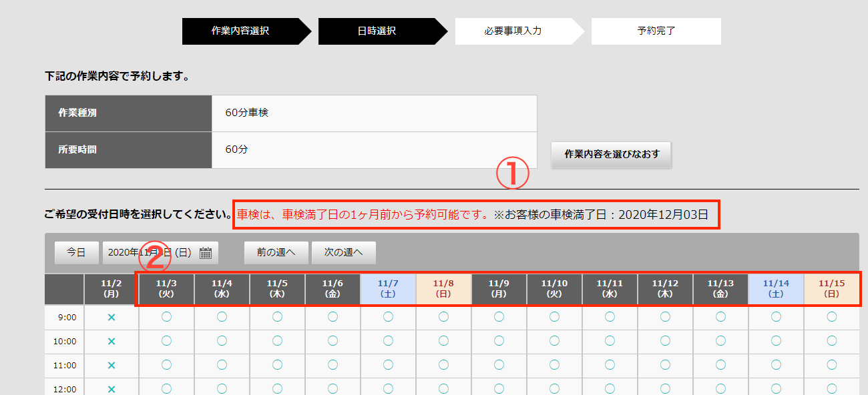868x395 pixels.
Task: Select 11:00 slot on 11/6 (金)
Action: coord(333,365)
